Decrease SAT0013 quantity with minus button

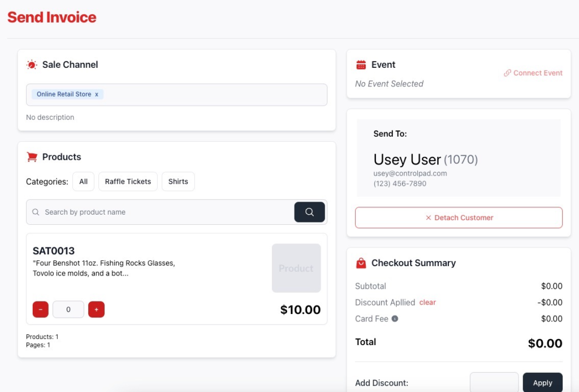[41, 310]
